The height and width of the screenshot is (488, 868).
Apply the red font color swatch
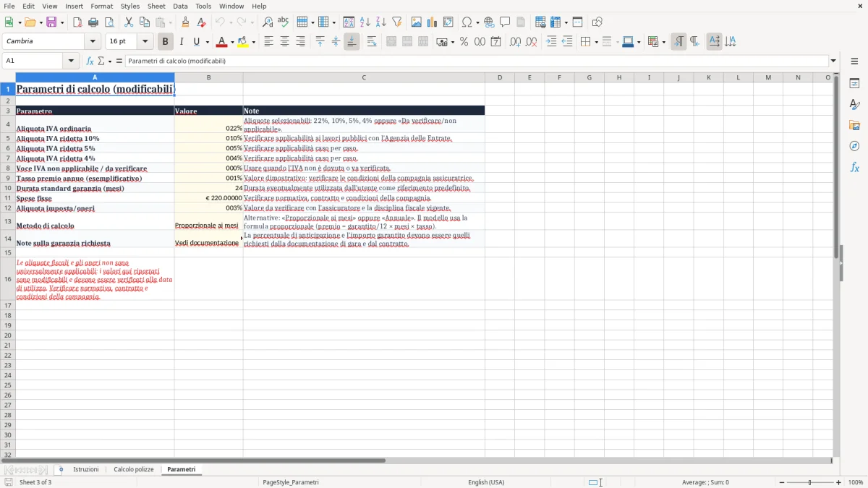point(222,42)
